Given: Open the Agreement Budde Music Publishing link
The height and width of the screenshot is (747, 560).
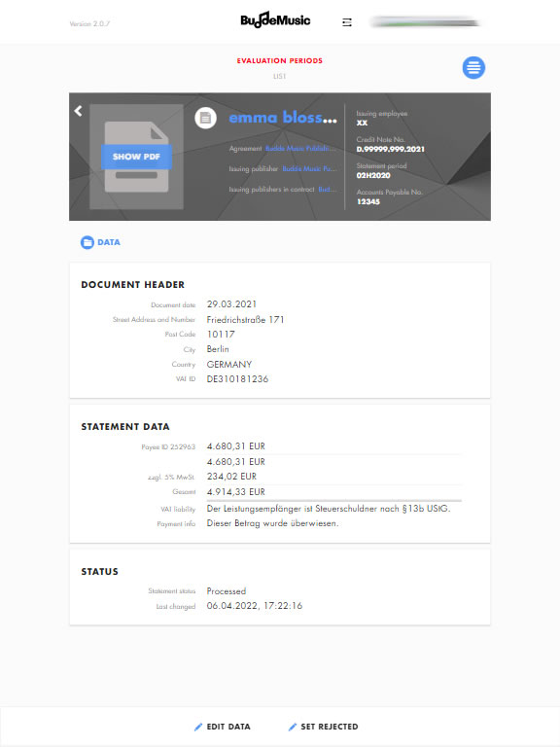Looking at the screenshot, I should 300,149.
